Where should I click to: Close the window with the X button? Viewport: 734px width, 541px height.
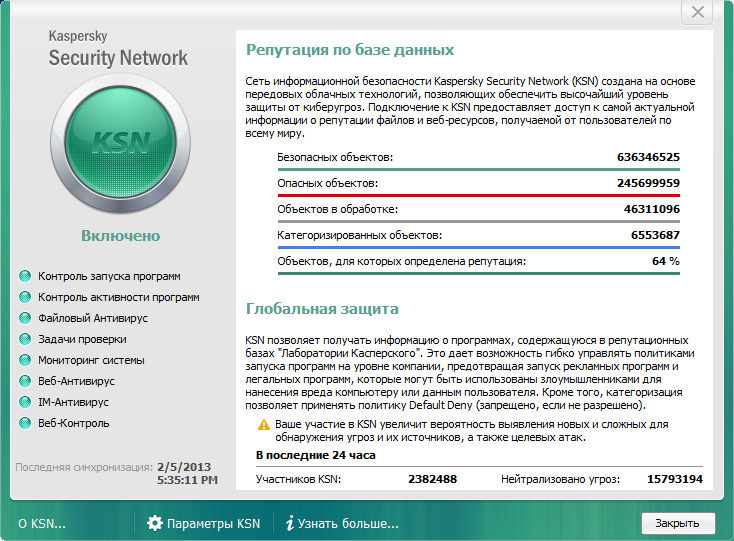pyautogui.click(x=697, y=12)
